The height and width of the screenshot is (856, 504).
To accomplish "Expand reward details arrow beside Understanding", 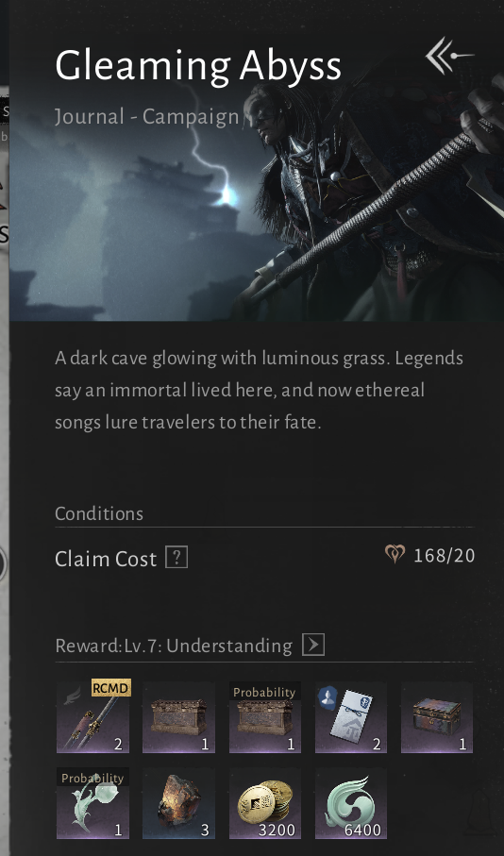I will [313, 645].
